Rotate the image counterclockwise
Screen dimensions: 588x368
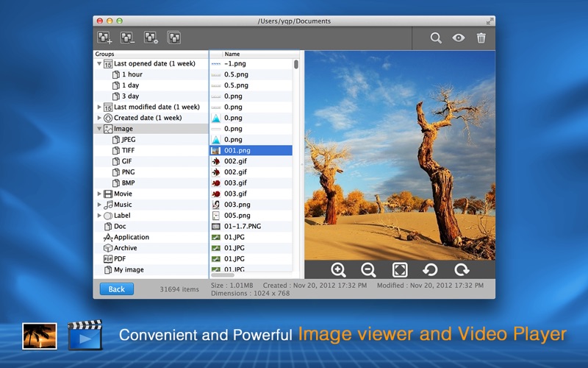(x=431, y=270)
